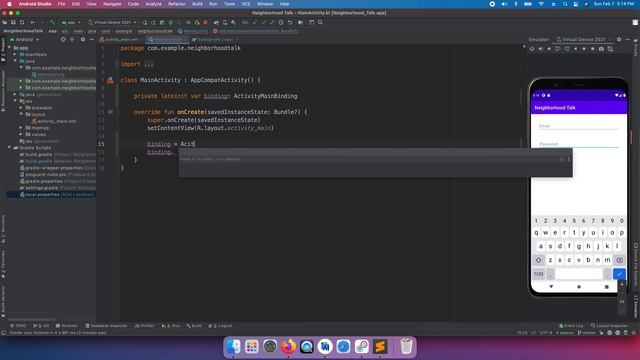This screenshot has height=360, width=640.
Task: Collapse the Gradle Scripts node
Action: click(x=9, y=148)
